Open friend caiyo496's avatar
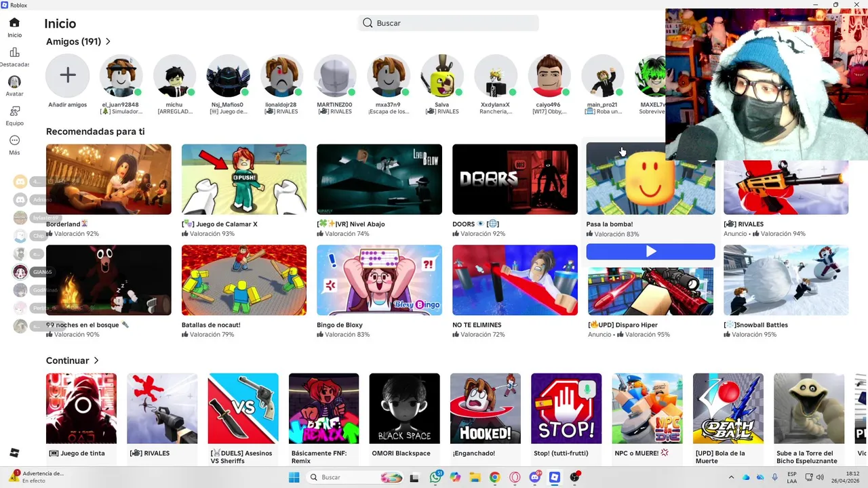This screenshot has height=488, width=868. pos(549,76)
